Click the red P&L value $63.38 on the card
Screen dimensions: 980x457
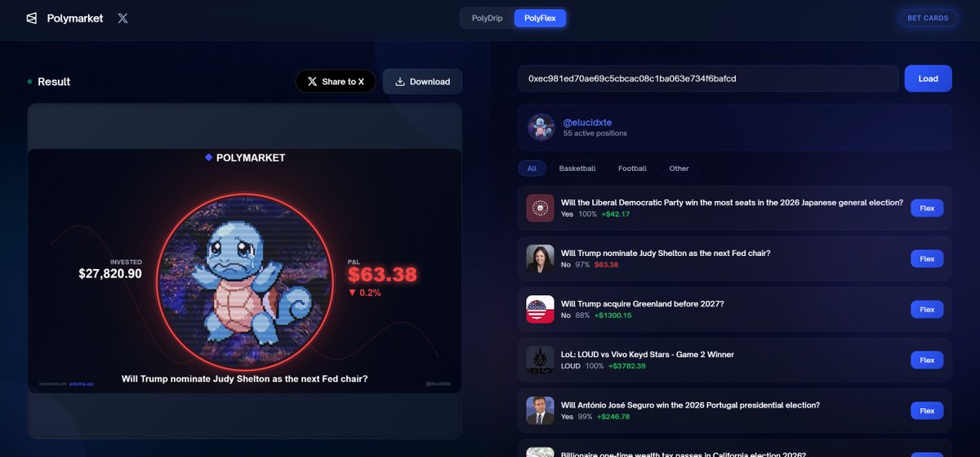point(383,274)
